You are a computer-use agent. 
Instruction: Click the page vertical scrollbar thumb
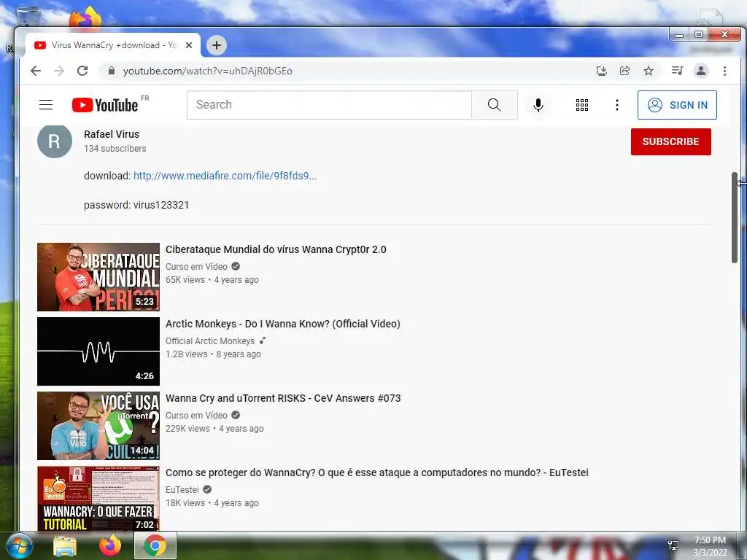coord(734,217)
